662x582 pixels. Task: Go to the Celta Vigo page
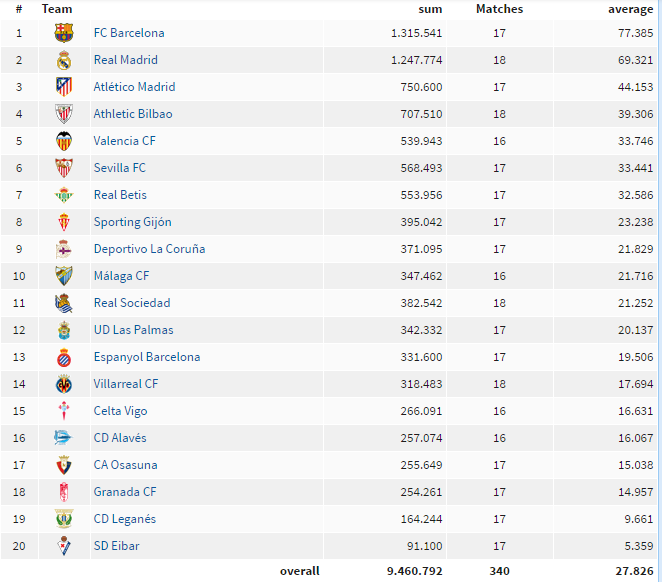121,411
